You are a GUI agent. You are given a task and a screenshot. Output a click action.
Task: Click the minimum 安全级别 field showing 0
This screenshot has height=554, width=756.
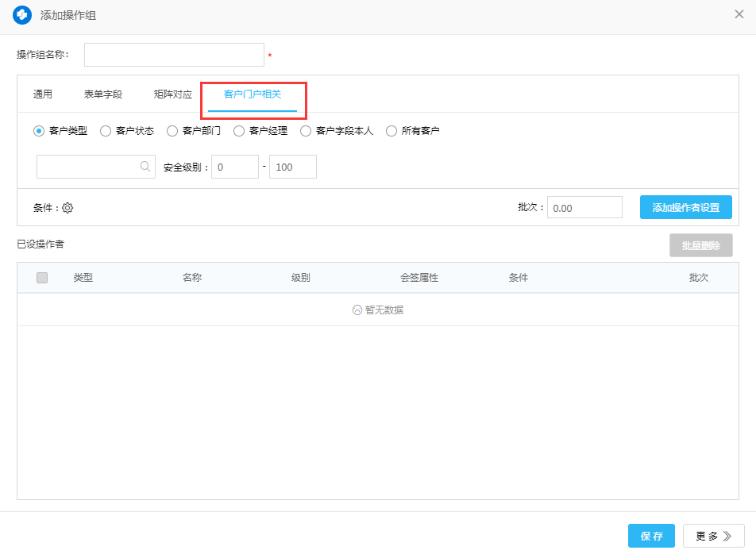(235, 167)
